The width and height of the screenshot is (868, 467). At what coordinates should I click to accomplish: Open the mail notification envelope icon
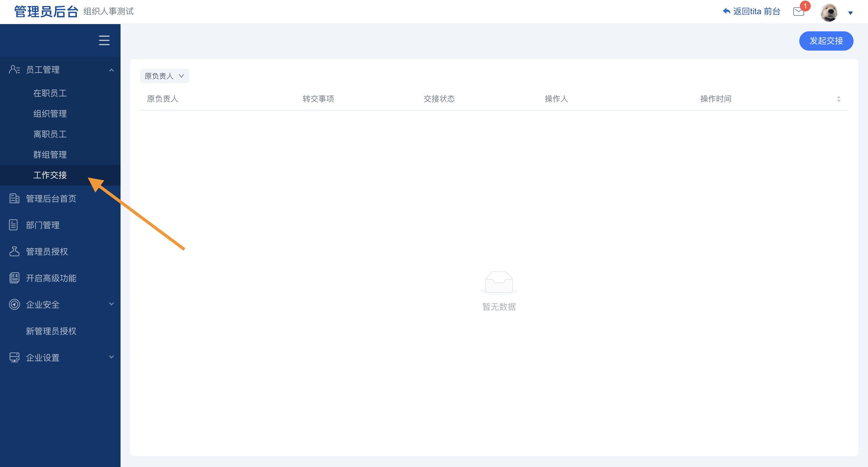[x=798, y=12]
